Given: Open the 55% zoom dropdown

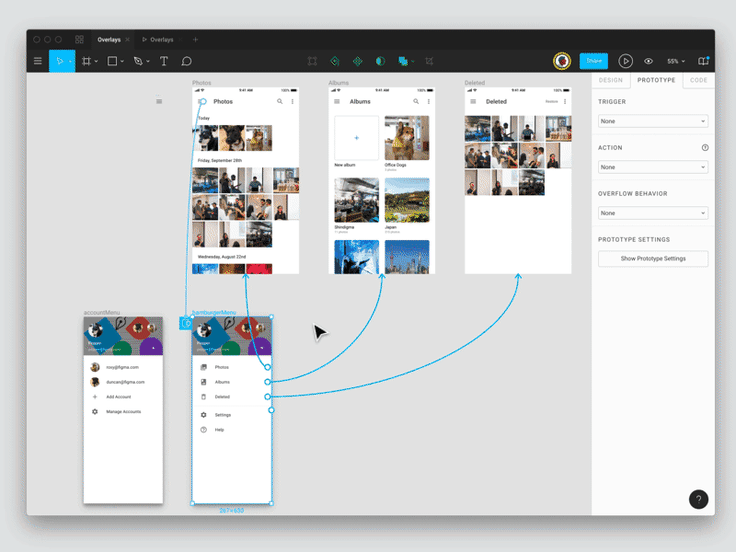Looking at the screenshot, I should [677, 61].
